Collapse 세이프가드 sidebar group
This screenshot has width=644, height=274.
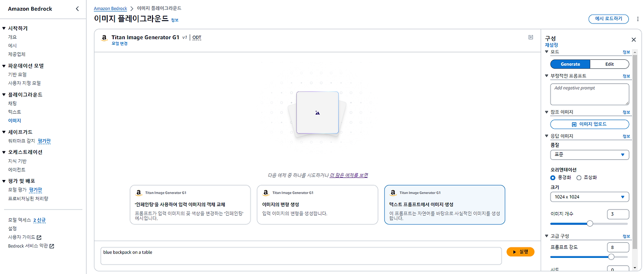tap(4, 132)
